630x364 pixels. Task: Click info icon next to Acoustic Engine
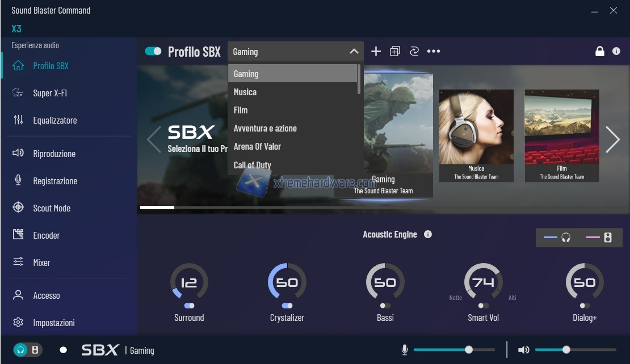[x=428, y=234]
